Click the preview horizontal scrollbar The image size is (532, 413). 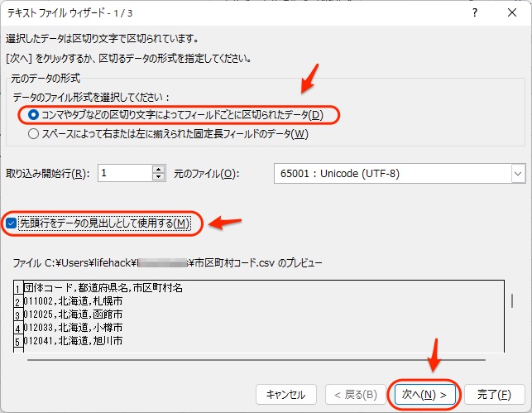click(256, 360)
